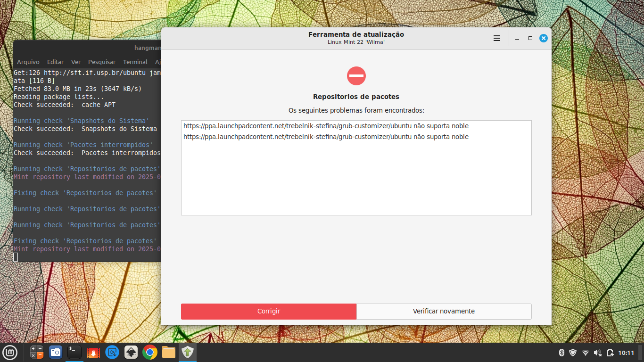This screenshot has width=644, height=362.
Task: Open the battery power tray icon
Action: click(x=610, y=353)
